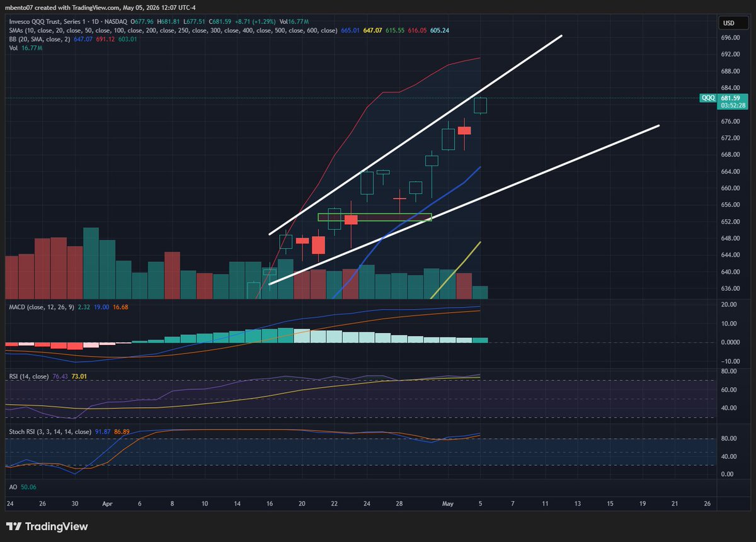This screenshot has height=542, width=756.
Task: Select the BB (20, SMA, close, 2) legend
Action: [x=39, y=39]
